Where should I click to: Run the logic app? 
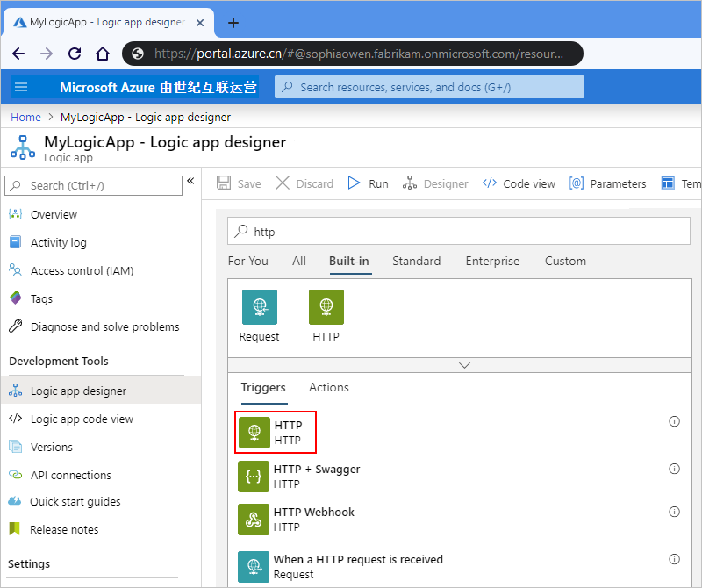click(x=368, y=183)
